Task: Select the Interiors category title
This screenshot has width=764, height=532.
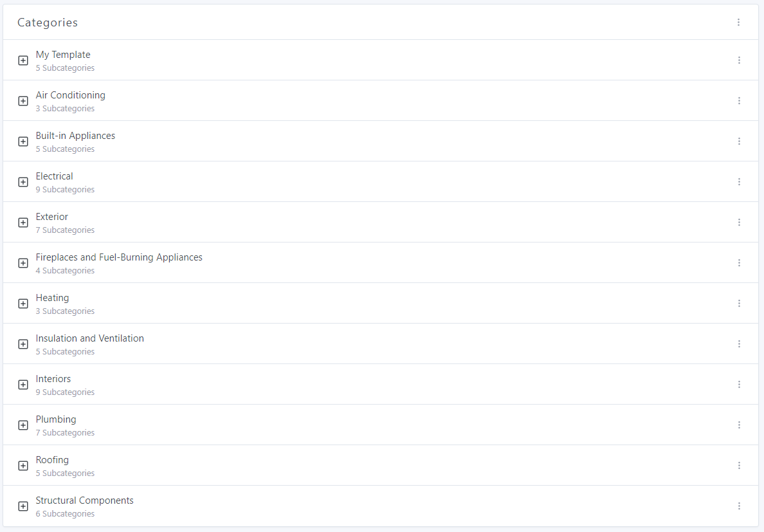Action: [53, 379]
